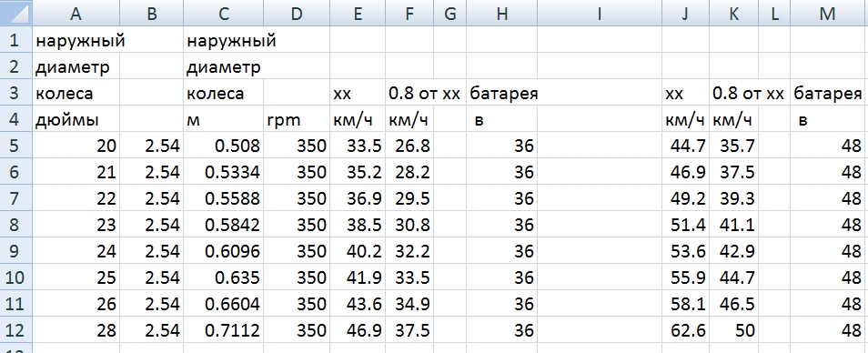Click cell F3 '0.8 от xx'
The height and width of the screenshot is (353, 868).
(409, 94)
